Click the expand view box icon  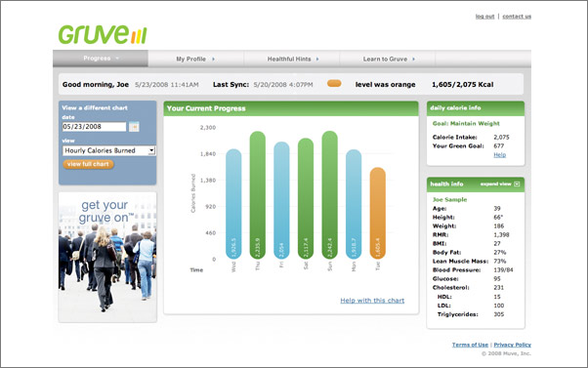click(x=517, y=184)
